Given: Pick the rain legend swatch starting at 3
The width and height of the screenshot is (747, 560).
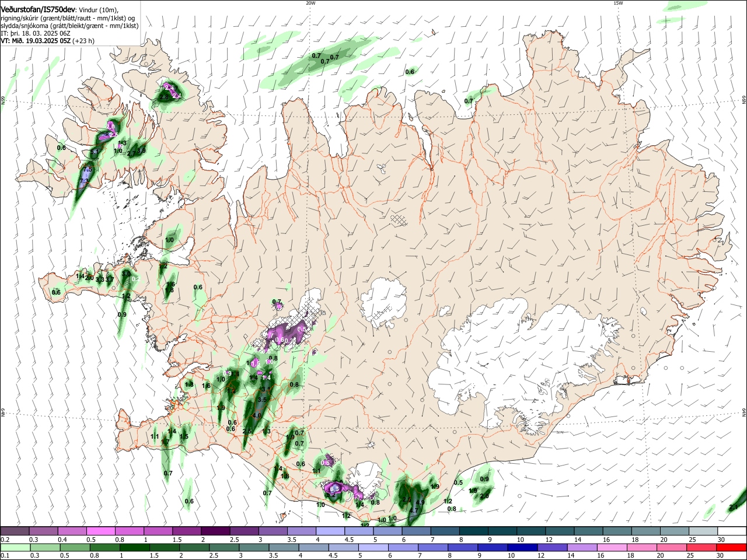Looking at the screenshot, I should [253, 547].
